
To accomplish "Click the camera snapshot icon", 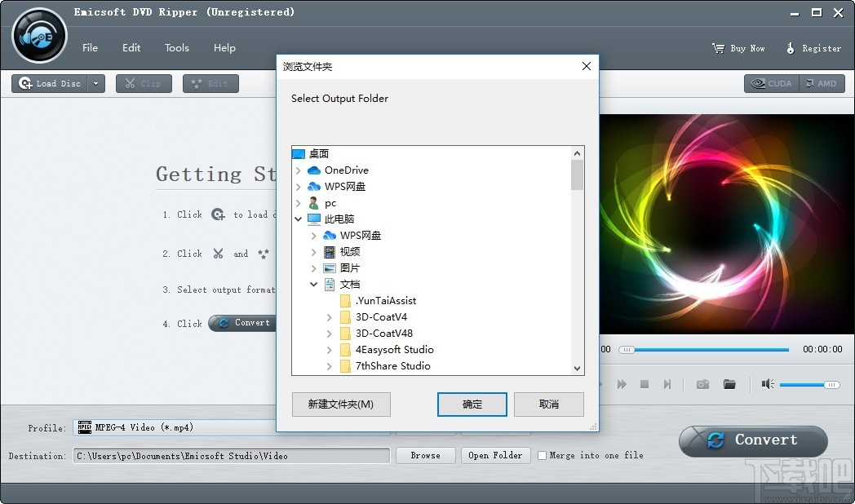I will click(702, 384).
